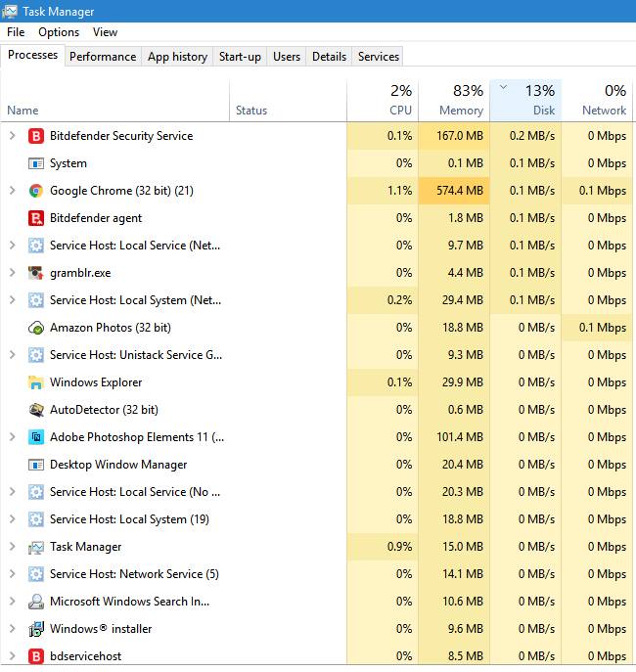Screen dimensions: 636x672
Task: Click the Service Host: Local System (Net... gear icon
Action: coord(36,300)
